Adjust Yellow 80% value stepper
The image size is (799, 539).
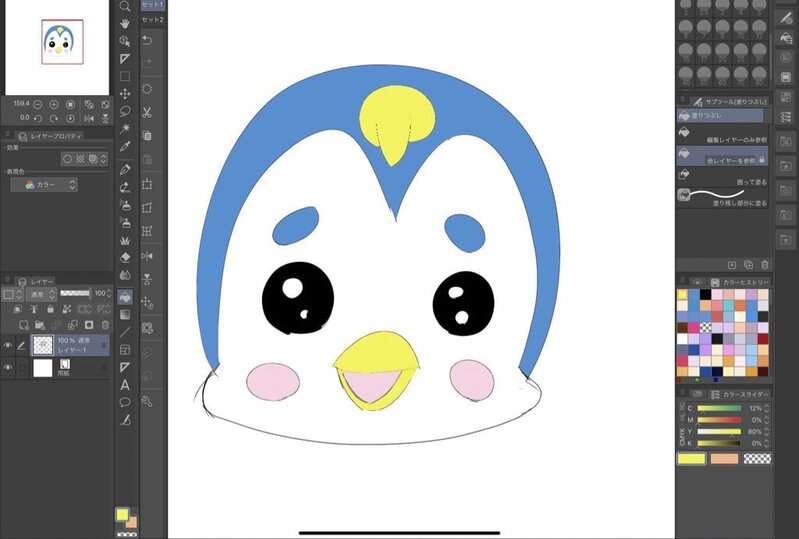point(767,432)
